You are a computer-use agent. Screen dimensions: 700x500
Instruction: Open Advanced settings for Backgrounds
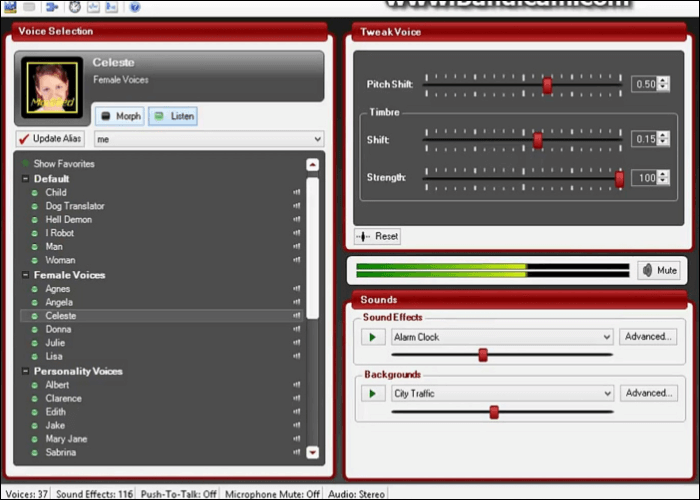tap(649, 393)
